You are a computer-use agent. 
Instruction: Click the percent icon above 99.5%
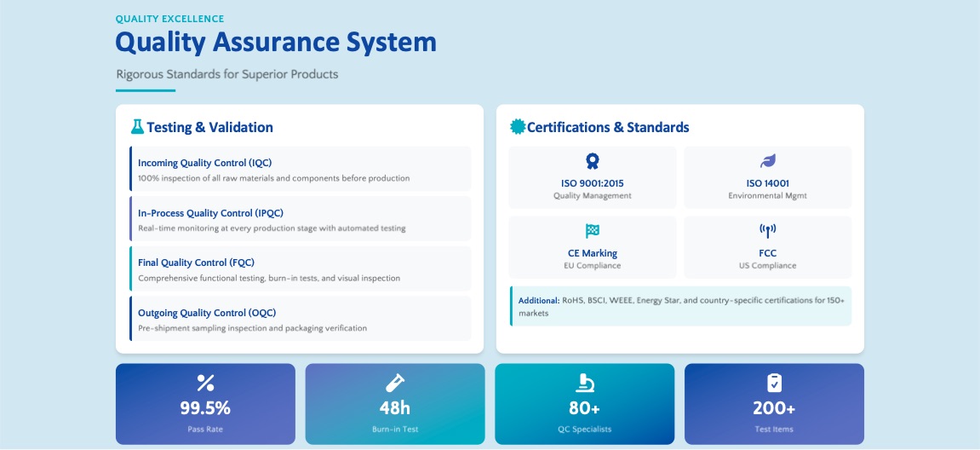[x=205, y=383]
